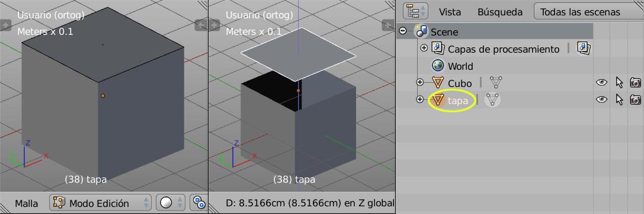The height and width of the screenshot is (214, 644).
Task: Toggle visibility of tapa object
Action: coord(602,100)
